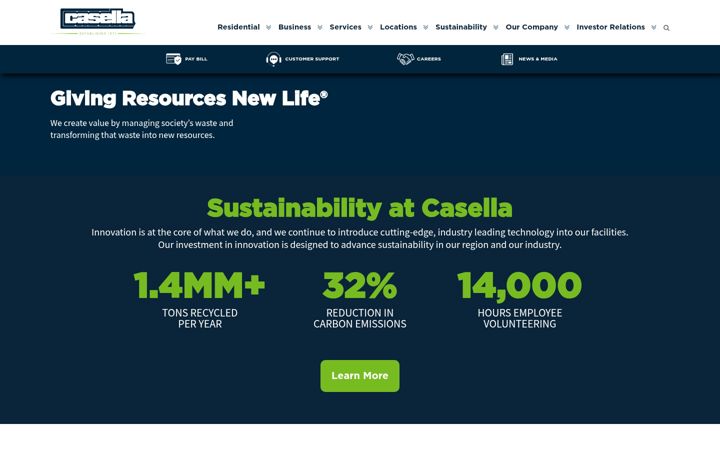The width and height of the screenshot is (720, 450).
Task: Expand the Residential dropdown chevron
Action: pos(269,28)
